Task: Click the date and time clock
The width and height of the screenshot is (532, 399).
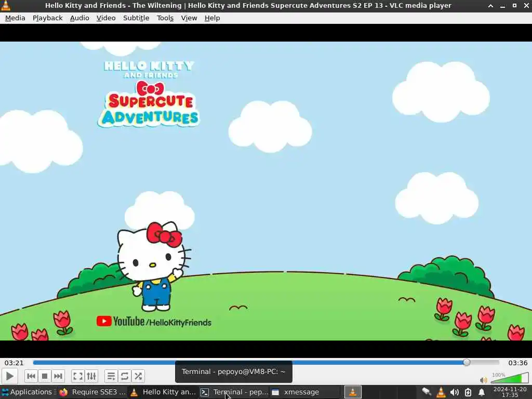Action: (510, 392)
